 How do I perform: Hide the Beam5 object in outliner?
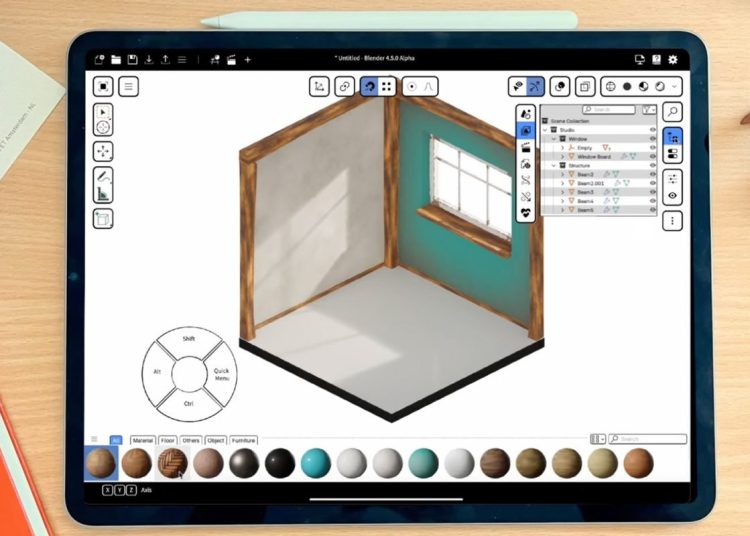[x=652, y=210]
